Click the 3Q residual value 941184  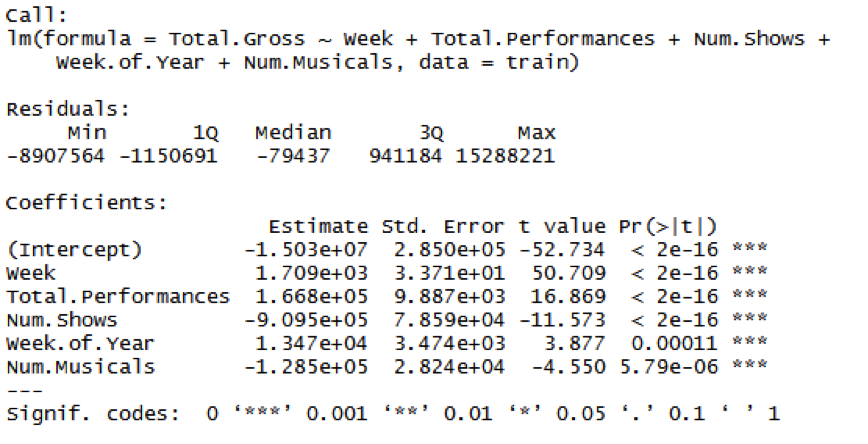[405, 156]
